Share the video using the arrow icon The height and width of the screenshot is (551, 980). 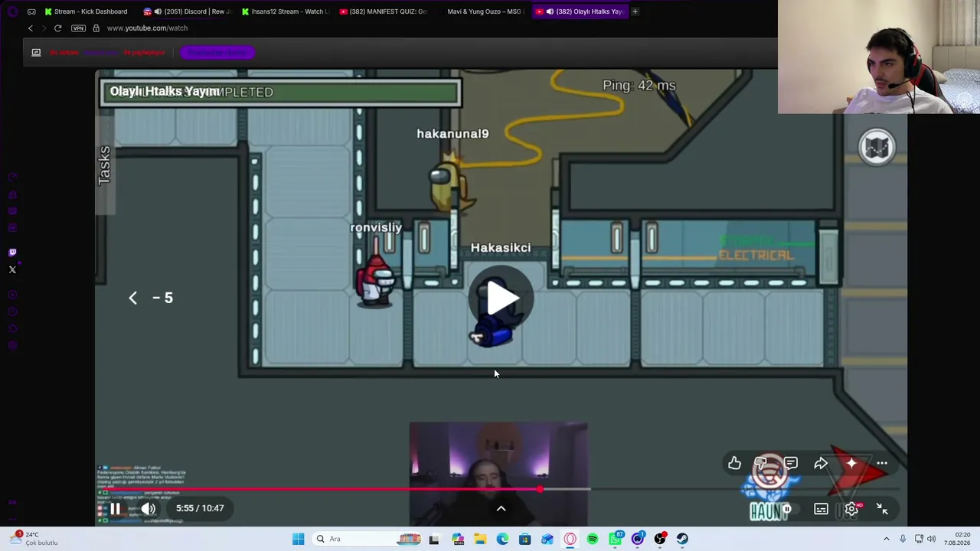pos(821,463)
